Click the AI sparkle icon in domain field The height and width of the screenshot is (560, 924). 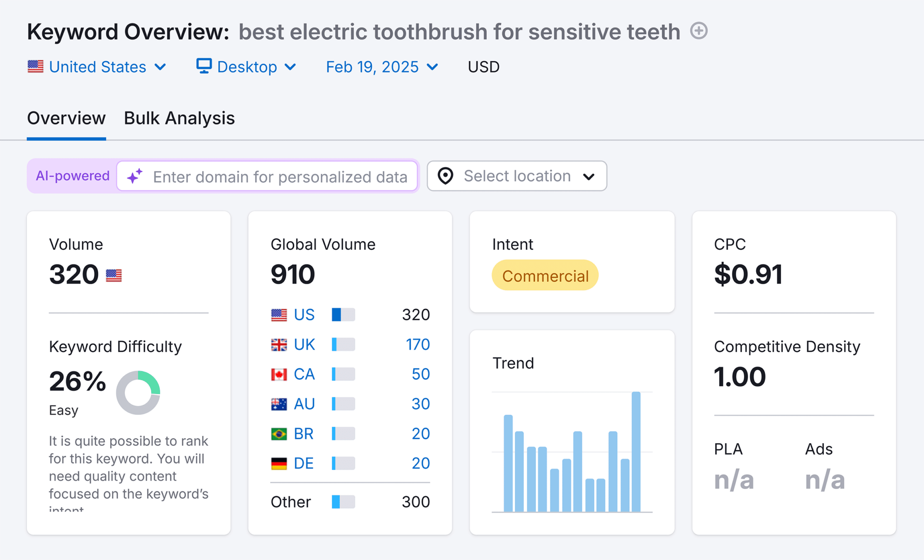click(x=135, y=176)
